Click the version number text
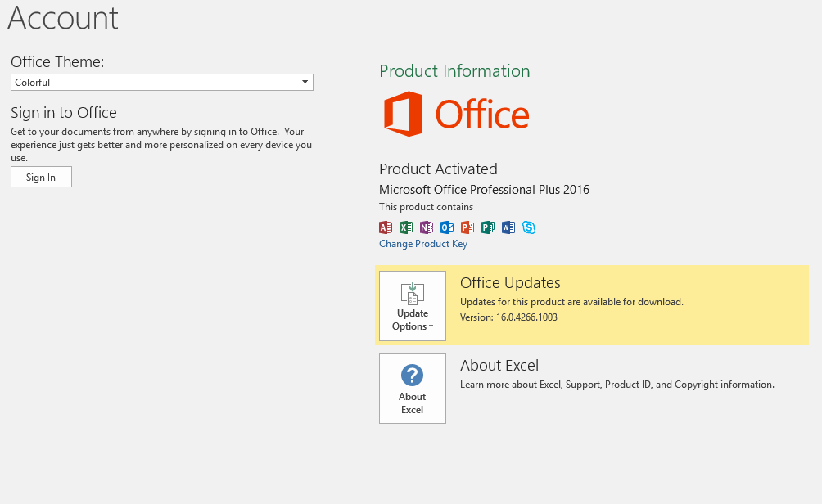Viewport: 822px width, 504px height. click(508, 317)
